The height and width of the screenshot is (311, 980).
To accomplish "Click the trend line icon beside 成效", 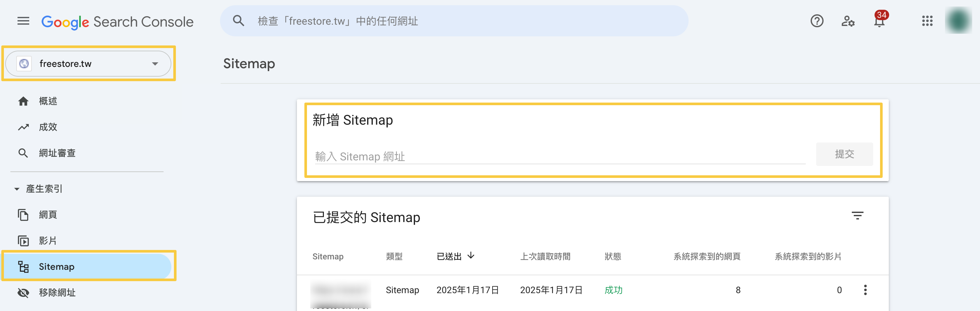I will tap(23, 127).
